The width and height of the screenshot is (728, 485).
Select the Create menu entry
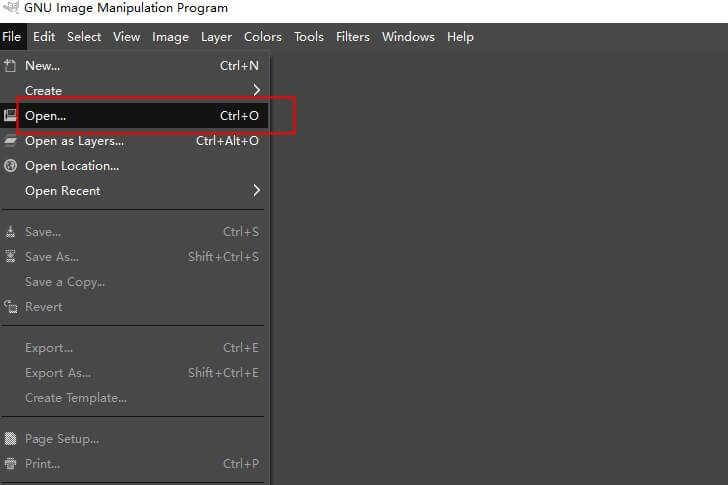click(134, 91)
